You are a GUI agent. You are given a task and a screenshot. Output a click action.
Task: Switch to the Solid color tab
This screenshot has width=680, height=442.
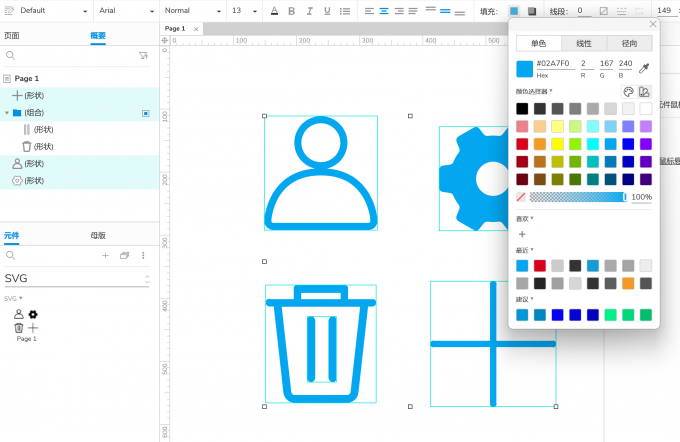coord(538,43)
